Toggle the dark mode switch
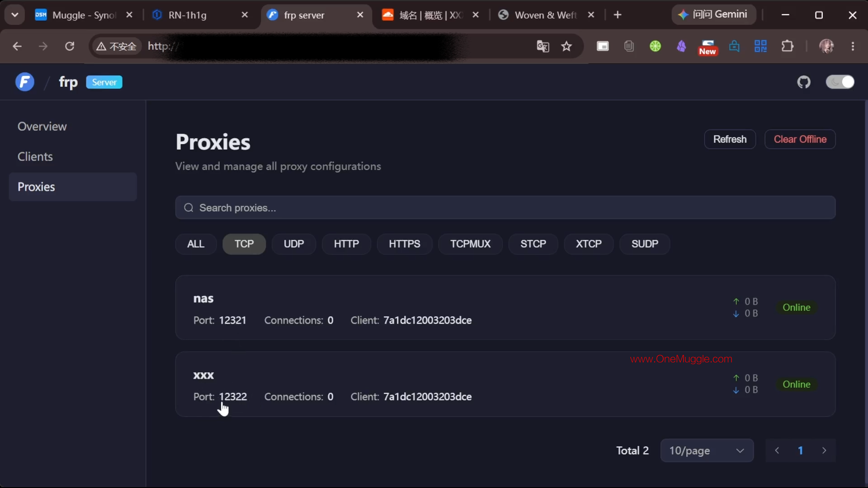 pos(840,82)
